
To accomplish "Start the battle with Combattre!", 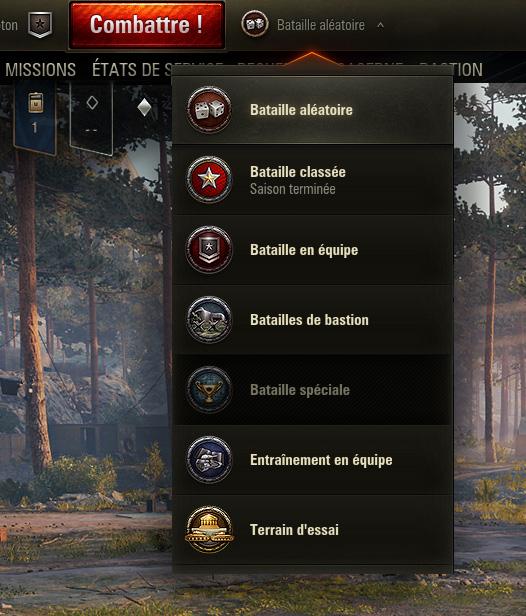I will click(147, 25).
